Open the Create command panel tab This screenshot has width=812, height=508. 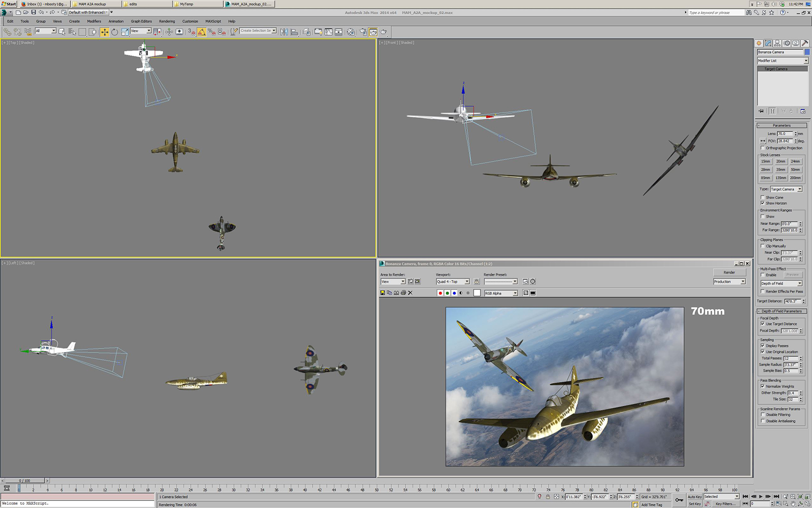coord(759,44)
